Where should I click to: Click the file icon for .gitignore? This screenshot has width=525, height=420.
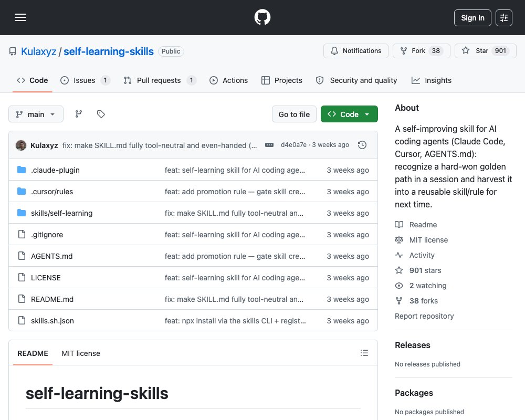click(22, 235)
